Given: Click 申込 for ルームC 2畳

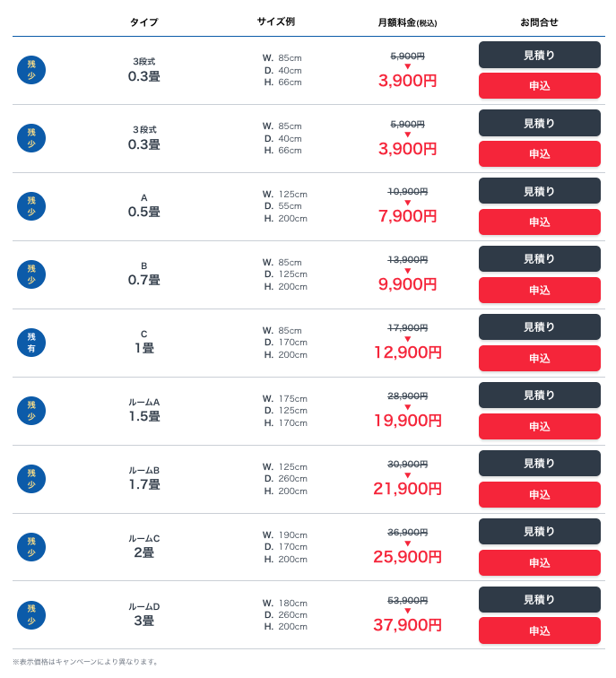Looking at the screenshot, I should [x=540, y=562].
